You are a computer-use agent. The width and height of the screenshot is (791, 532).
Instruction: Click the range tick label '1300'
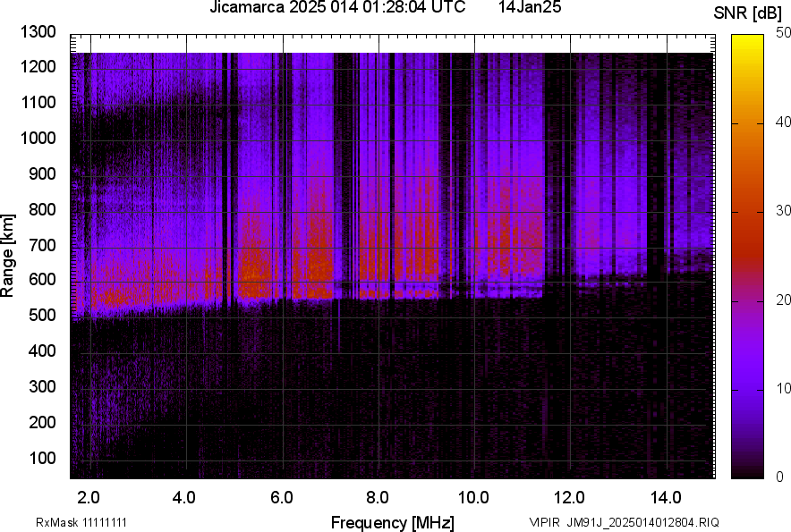click(38, 32)
